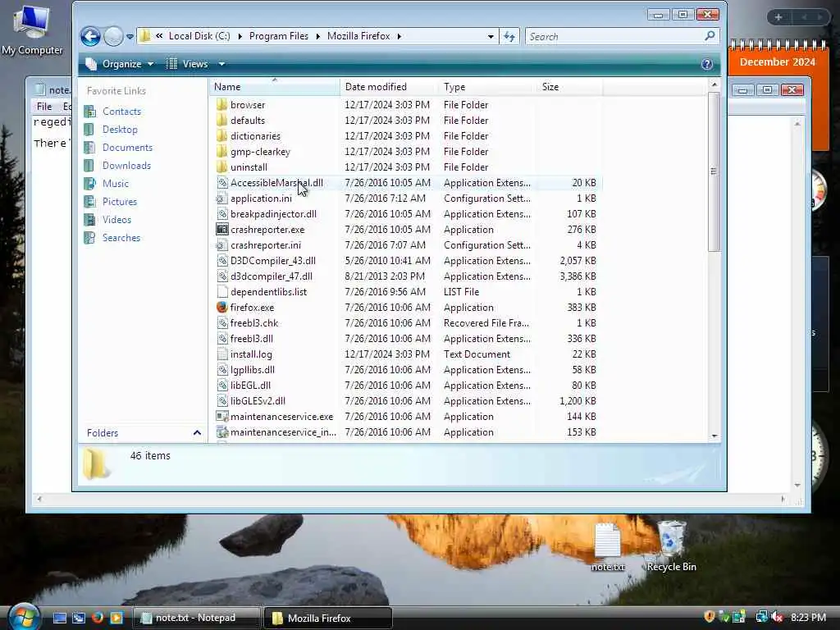Viewport: 840px width, 630px height.
Task: Select maintenanceservice.exe file icon
Action: (x=222, y=416)
